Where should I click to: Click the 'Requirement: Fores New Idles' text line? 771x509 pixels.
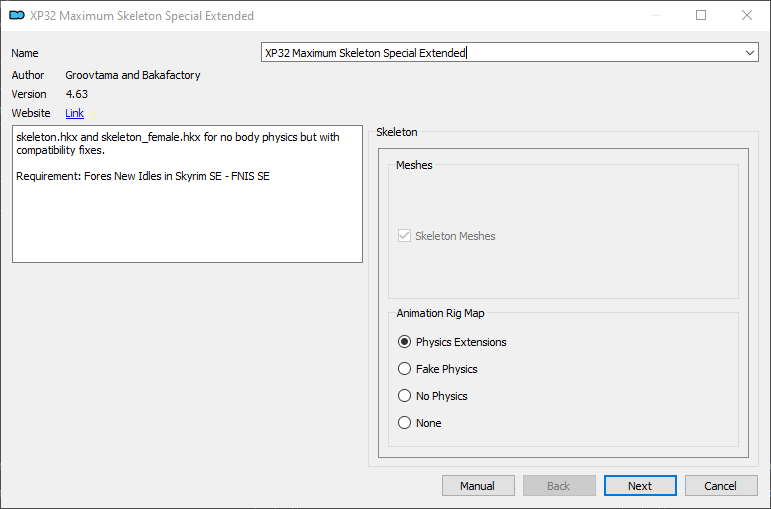point(143,176)
